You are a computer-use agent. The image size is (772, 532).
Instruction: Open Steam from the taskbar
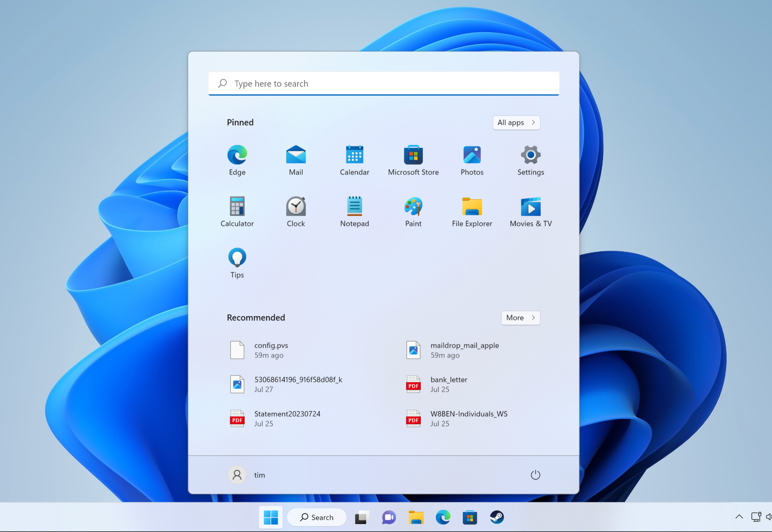(x=497, y=517)
